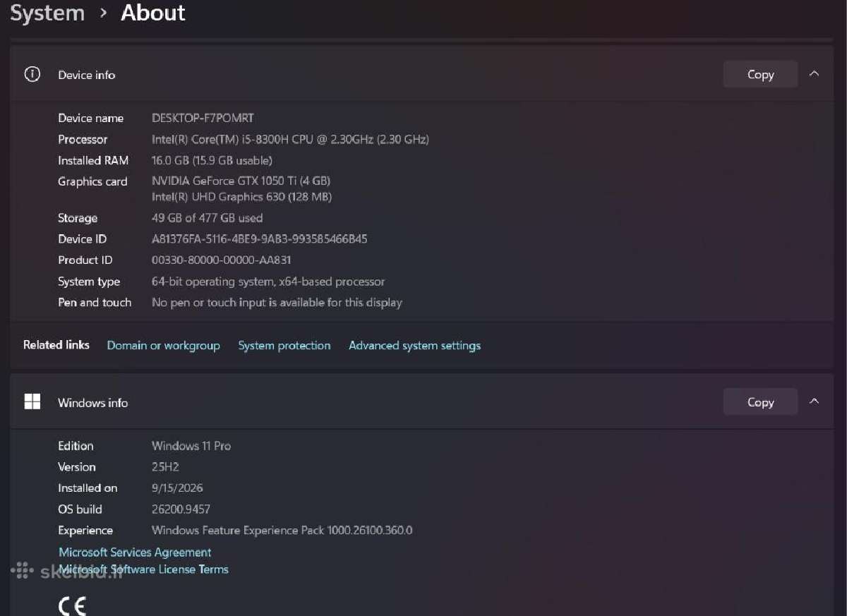
Task: Select the 49 GB of 477 GB used value
Action: coord(207,218)
